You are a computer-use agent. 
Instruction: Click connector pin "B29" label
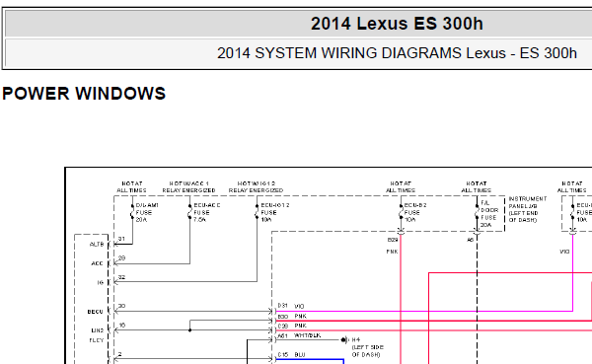[x=393, y=240]
